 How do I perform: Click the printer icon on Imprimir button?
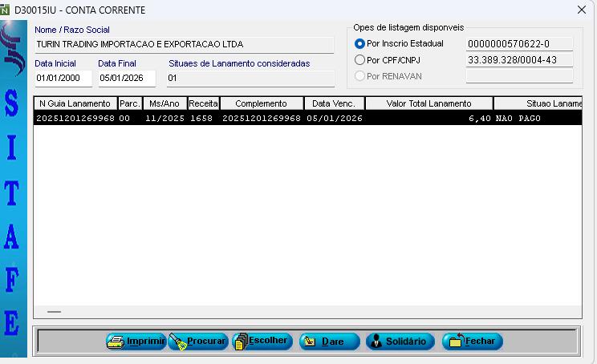(116, 342)
